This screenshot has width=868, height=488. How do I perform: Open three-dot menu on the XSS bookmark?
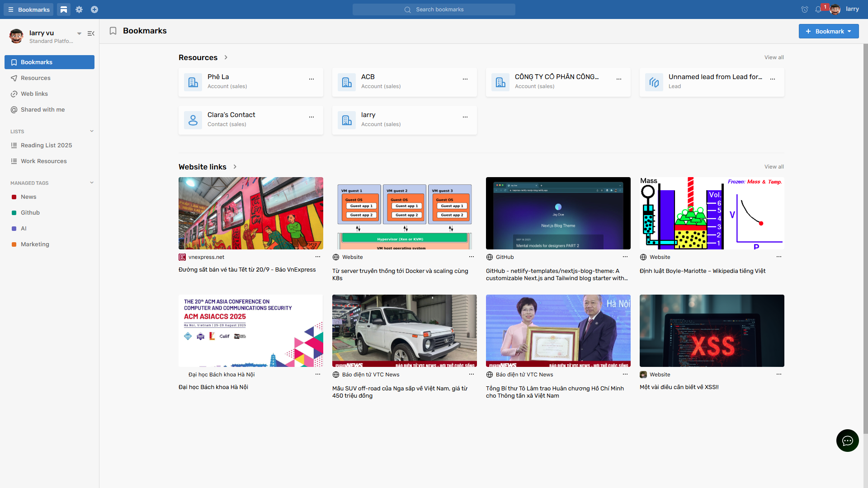[x=778, y=374]
